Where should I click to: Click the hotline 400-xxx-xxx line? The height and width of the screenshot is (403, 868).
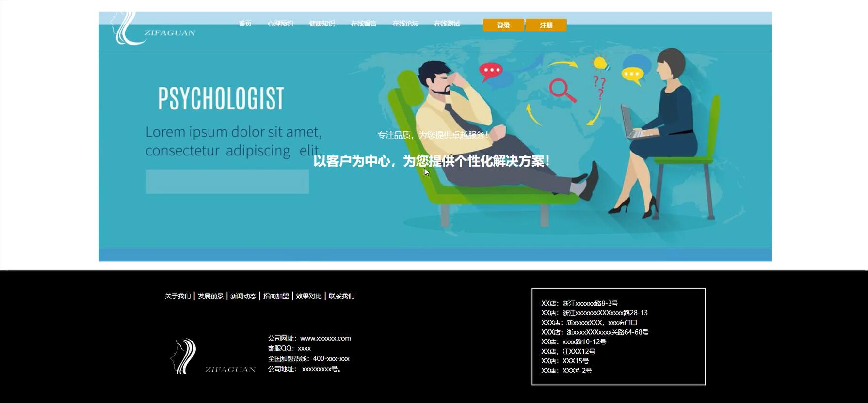(309, 359)
